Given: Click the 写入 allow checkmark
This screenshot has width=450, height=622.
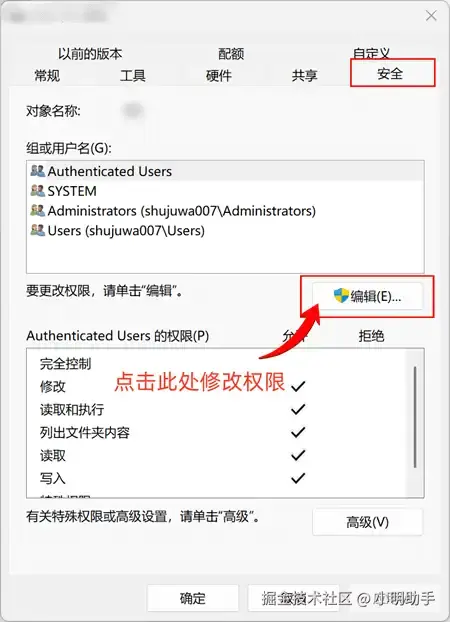Looking at the screenshot, I should coord(298,478).
